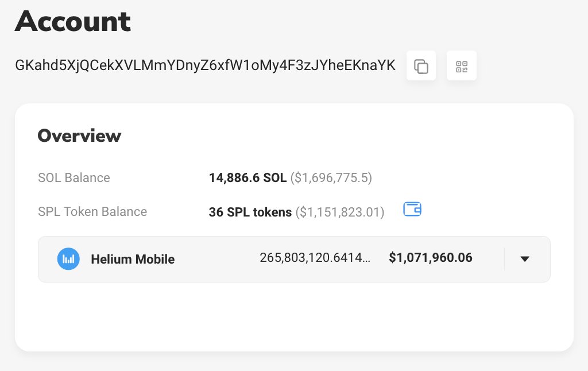Click the divider line beside the dropdown arrow

[x=504, y=259]
